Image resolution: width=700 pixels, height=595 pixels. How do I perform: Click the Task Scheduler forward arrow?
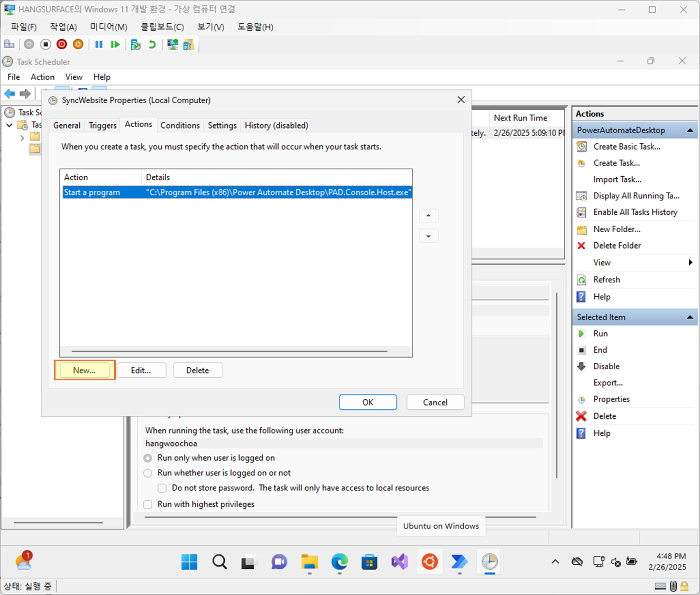pyautogui.click(x=25, y=94)
